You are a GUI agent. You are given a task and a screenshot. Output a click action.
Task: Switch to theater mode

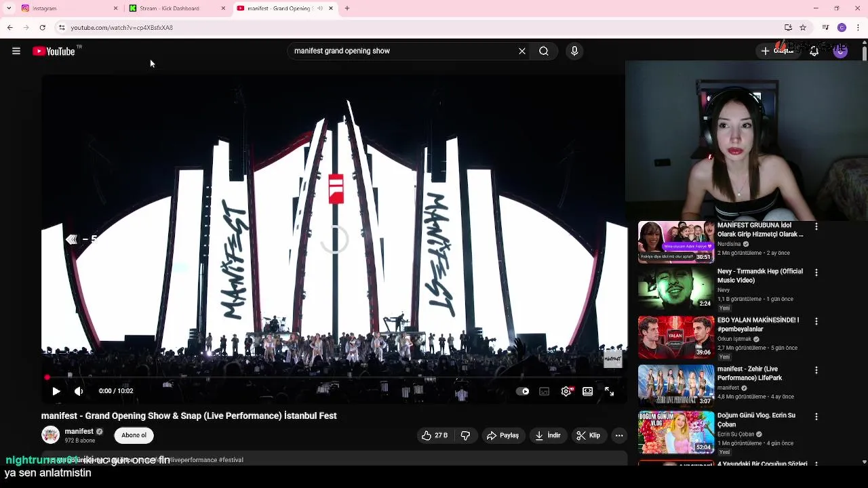click(588, 391)
